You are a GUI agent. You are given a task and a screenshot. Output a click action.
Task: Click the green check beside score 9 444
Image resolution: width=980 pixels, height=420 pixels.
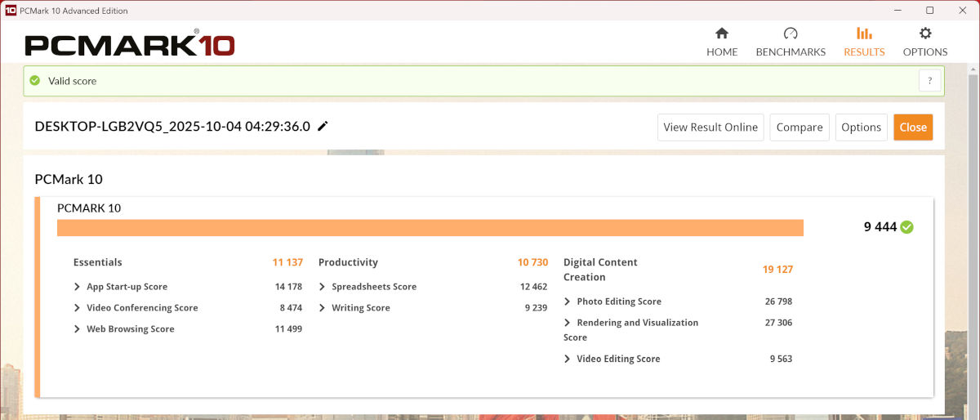(x=906, y=227)
